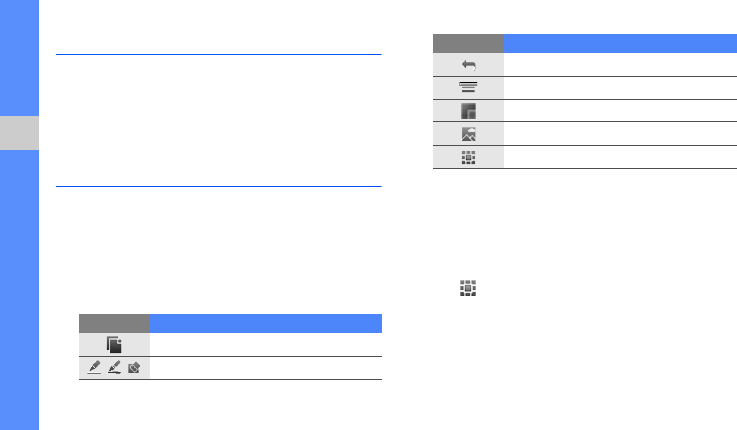
Task: Click gray header cell above pages icon
Action: (x=114, y=323)
